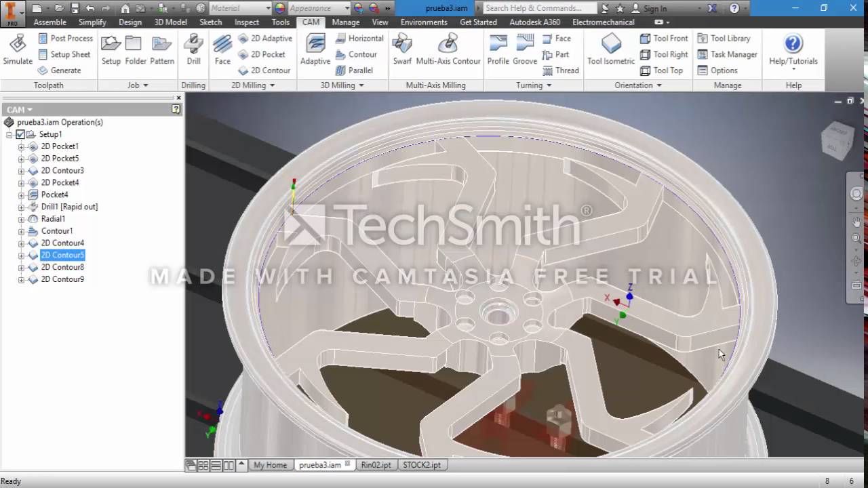Viewport: 868px width, 488px height.
Task: Select Turning Profile operation
Action: [498, 49]
